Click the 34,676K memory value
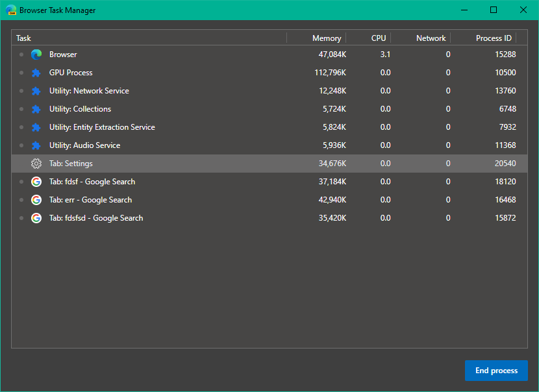 tap(332, 164)
